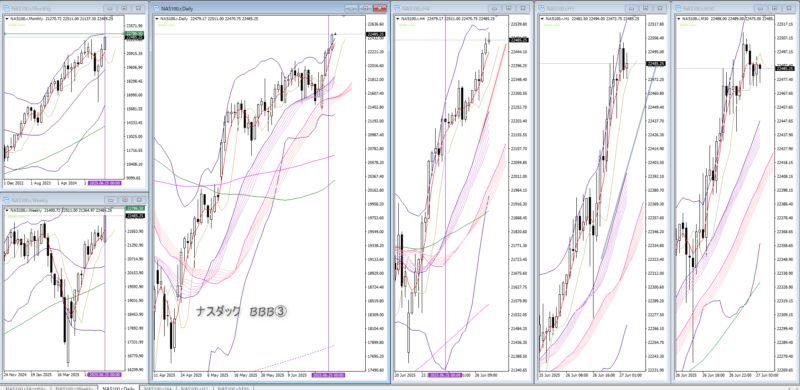Maximize the NAS100.r,H4 chart window
The image size is (800, 390).
pos(508,8)
